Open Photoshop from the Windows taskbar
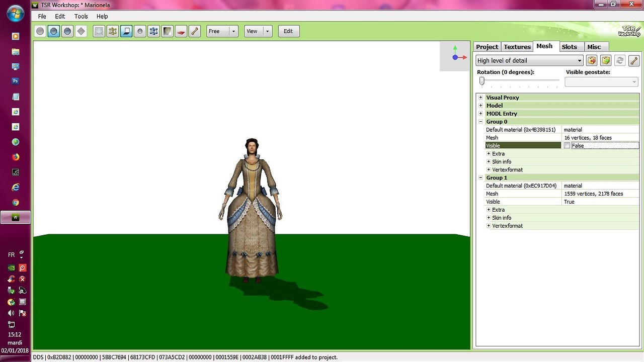The image size is (644, 362). [x=16, y=81]
